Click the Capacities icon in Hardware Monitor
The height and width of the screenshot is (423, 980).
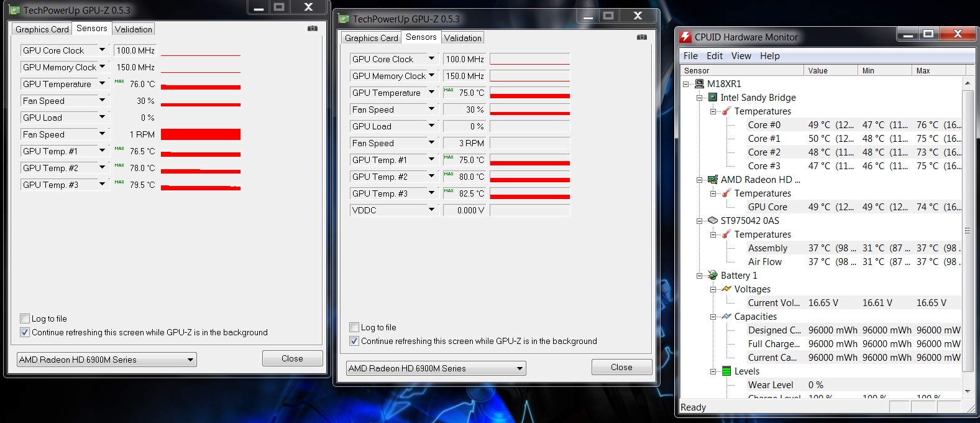click(x=726, y=316)
